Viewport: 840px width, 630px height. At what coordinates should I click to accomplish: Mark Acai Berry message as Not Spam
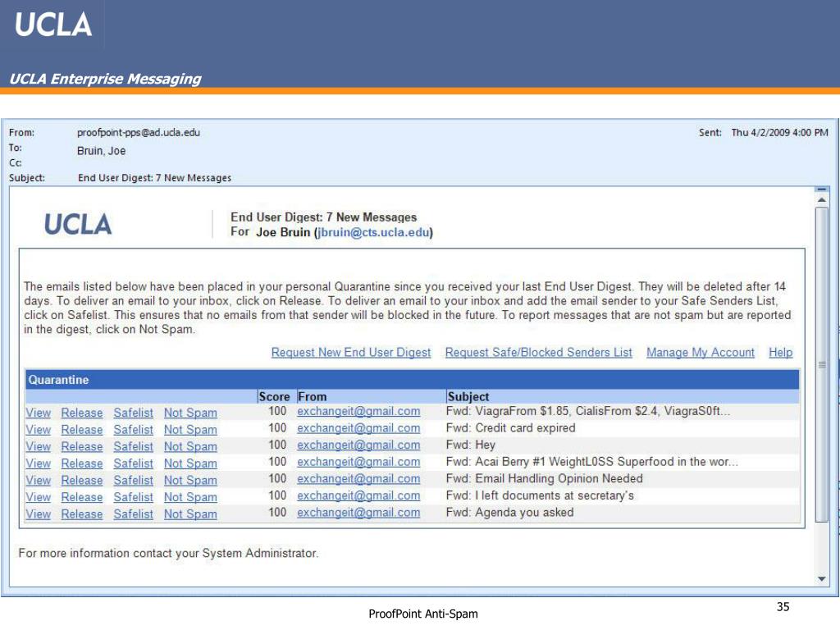(190, 463)
